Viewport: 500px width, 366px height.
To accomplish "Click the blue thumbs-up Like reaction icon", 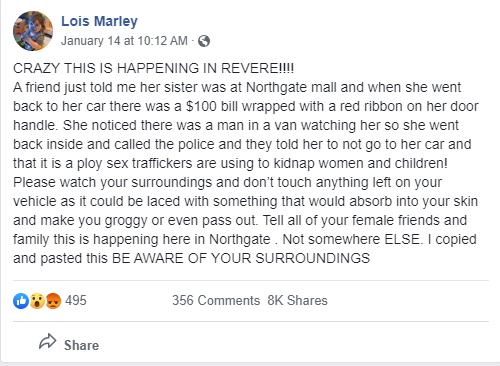I will click(21, 301).
